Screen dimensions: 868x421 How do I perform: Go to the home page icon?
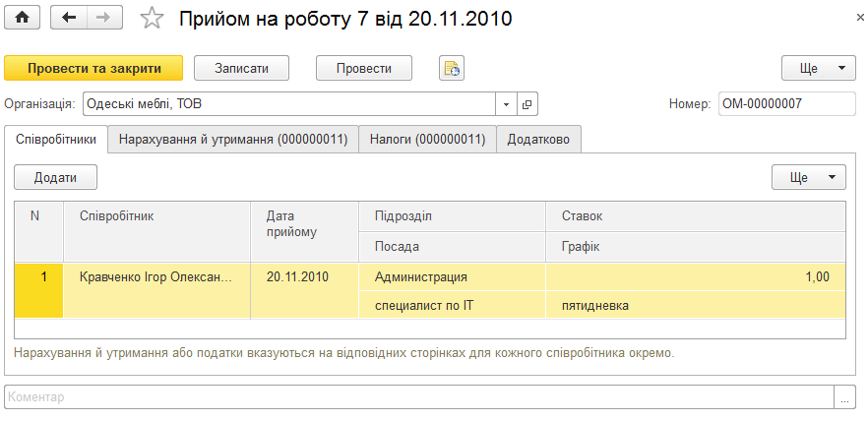22,19
